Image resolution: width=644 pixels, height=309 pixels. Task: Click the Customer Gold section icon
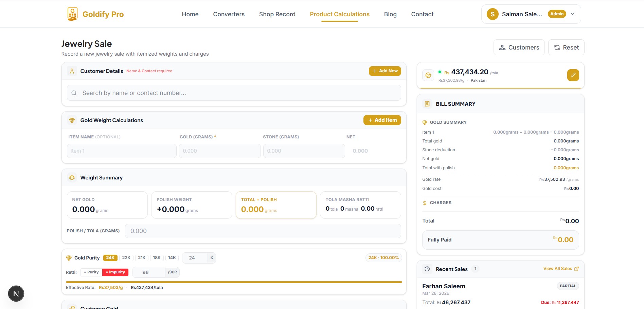click(72, 307)
